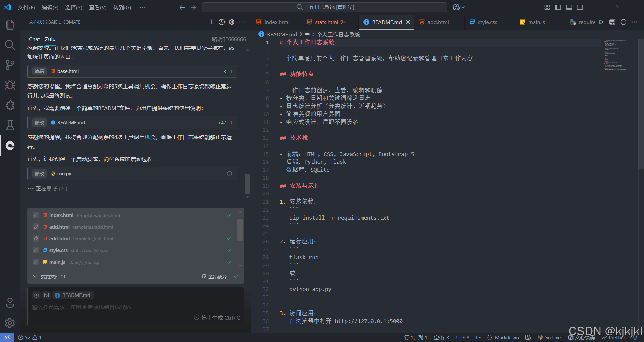Open the Extensions view
Viewport: 644px width, 342px height.
pyautogui.click(x=10, y=105)
